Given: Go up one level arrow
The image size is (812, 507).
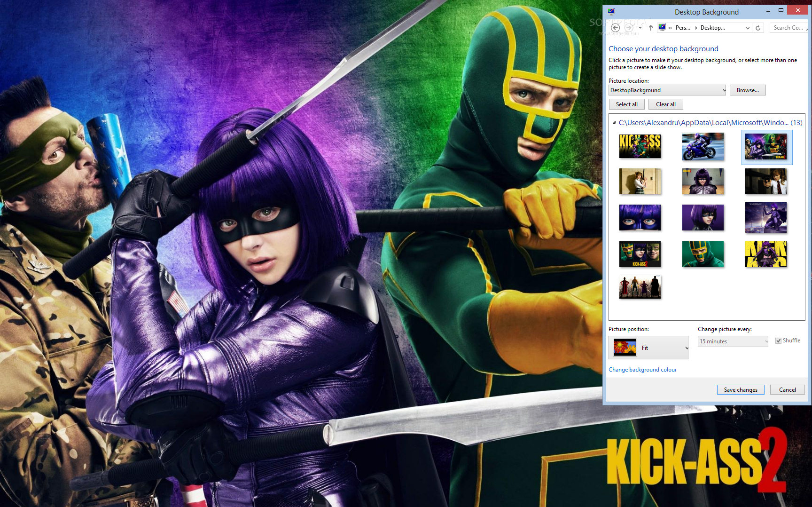Looking at the screenshot, I should coord(650,28).
